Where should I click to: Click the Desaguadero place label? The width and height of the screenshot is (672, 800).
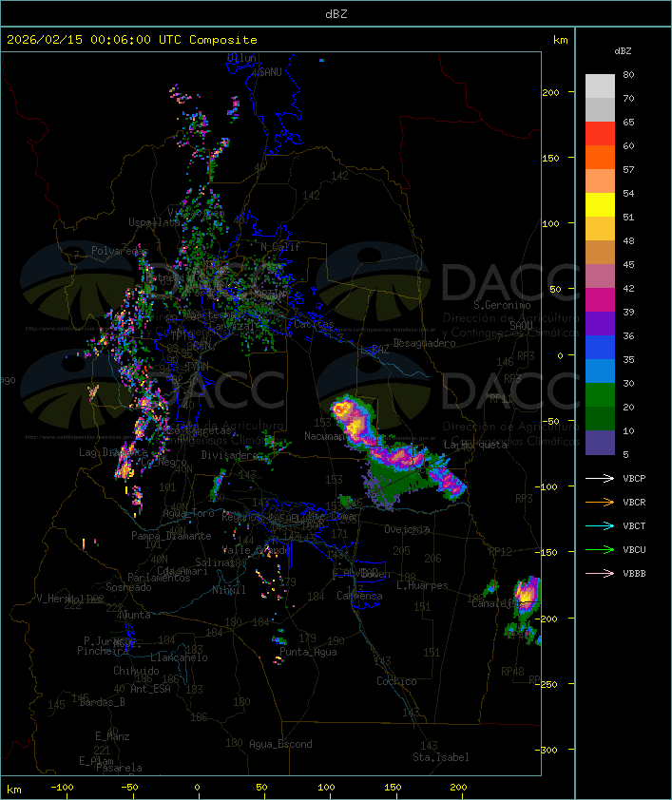point(424,343)
